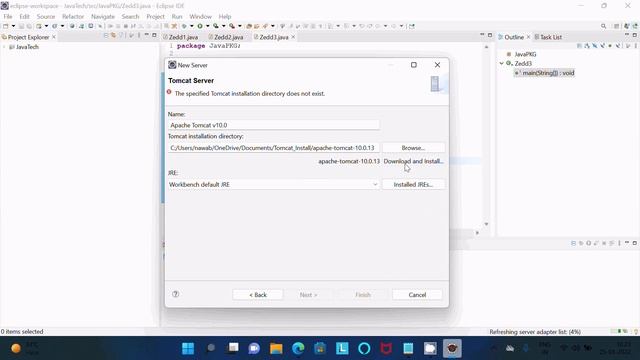The height and width of the screenshot is (360, 640).
Task: Click Download and Install... button
Action: [413, 161]
